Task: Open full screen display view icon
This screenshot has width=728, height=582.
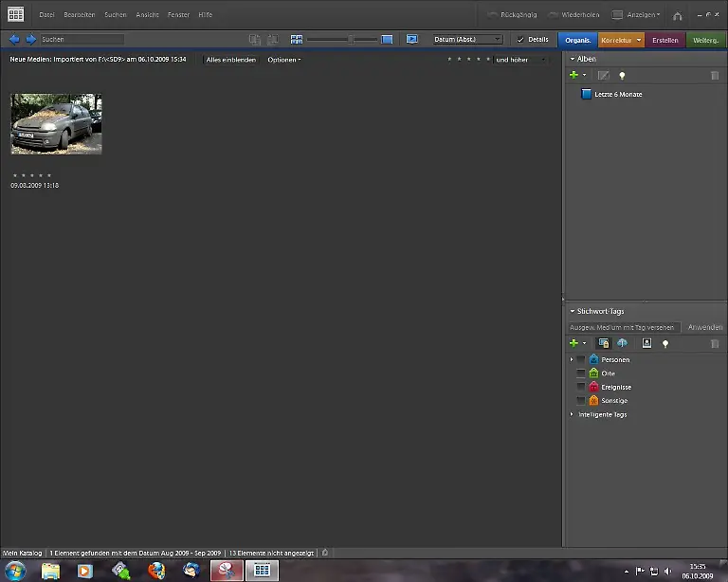Action: pyautogui.click(x=412, y=40)
